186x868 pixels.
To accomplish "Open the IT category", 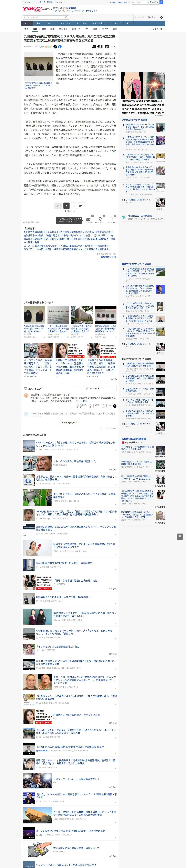I will pyautogui.click(x=86, y=29).
